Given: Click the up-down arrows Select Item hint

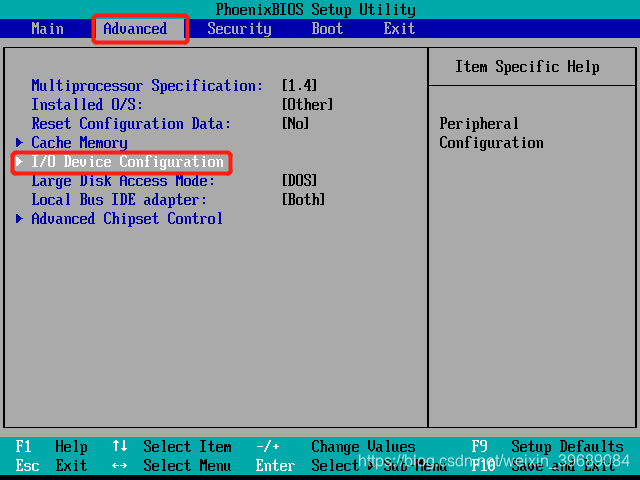Looking at the screenshot, I should coord(172,447).
